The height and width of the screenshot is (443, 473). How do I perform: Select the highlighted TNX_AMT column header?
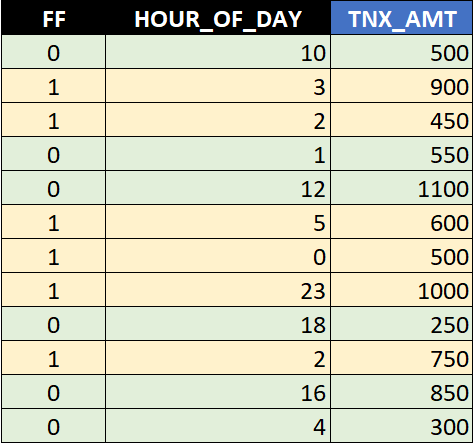click(x=402, y=18)
